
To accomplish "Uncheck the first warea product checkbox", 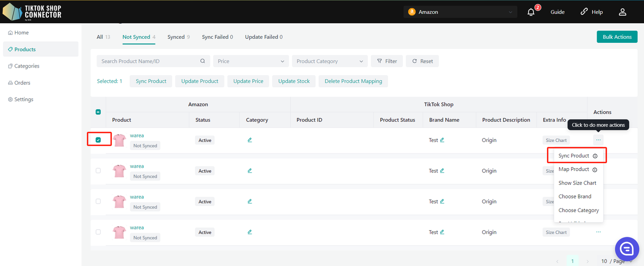I will [x=98, y=140].
